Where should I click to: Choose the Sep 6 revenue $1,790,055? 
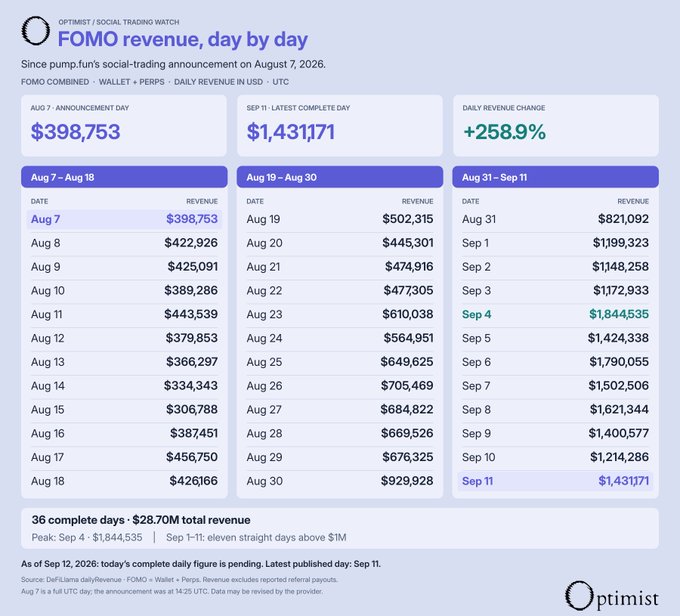tap(619, 362)
